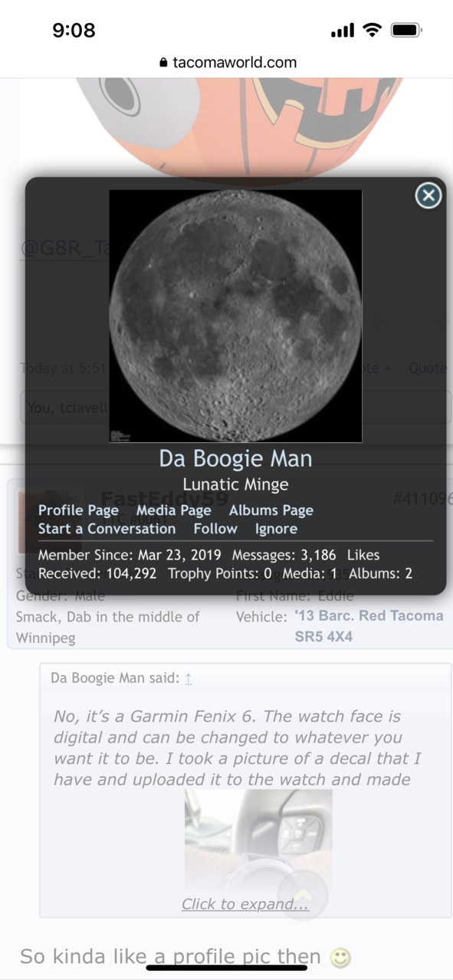
Task: Tap the scroll-to-top arrow button
Action: click(303, 894)
